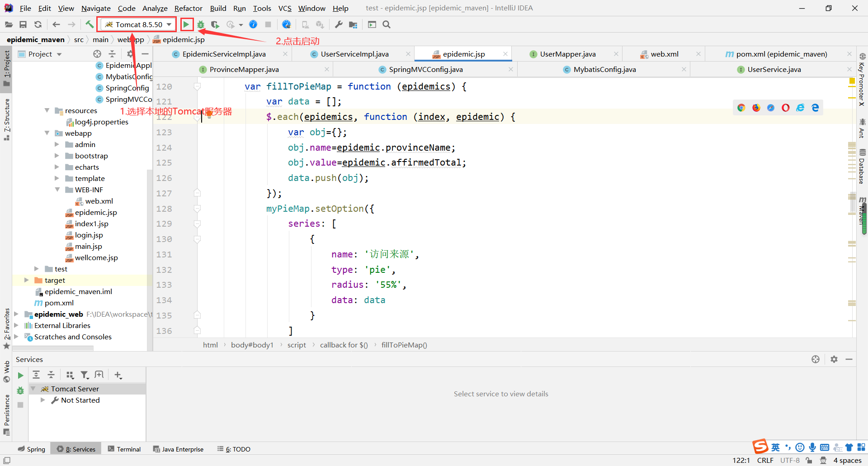This screenshot has width=868, height=466.
Task: Toggle the 2: Favorites tool window
Action: click(x=7, y=328)
